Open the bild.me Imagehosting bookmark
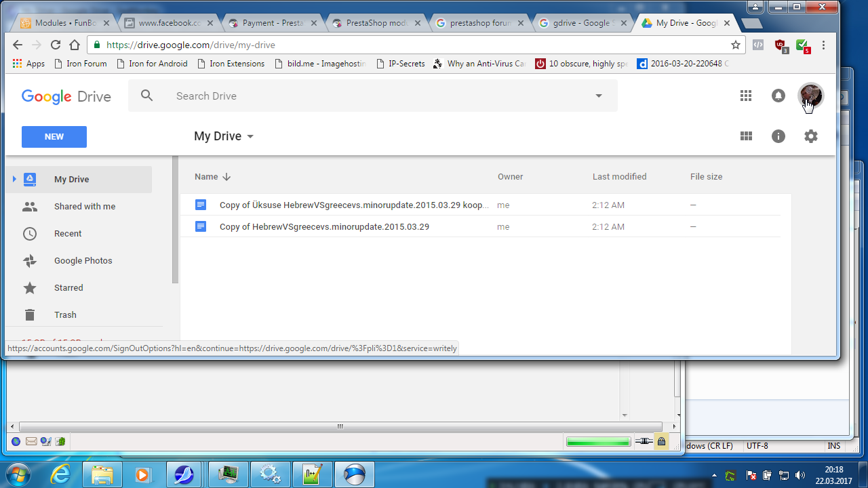 pyautogui.click(x=321, y=64)
